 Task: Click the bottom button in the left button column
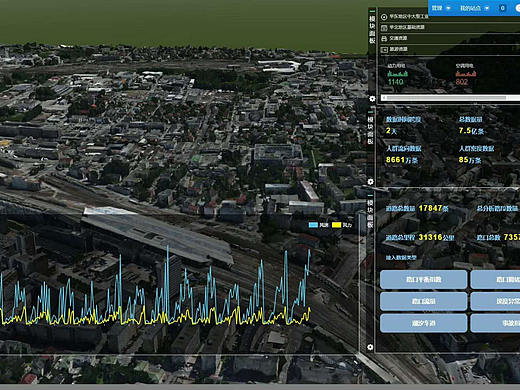423,323
